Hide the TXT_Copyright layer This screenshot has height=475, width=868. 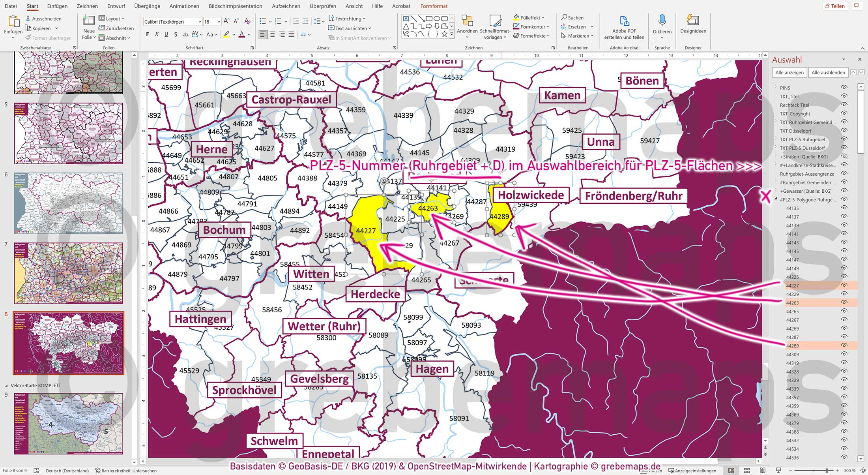(844, 113)
